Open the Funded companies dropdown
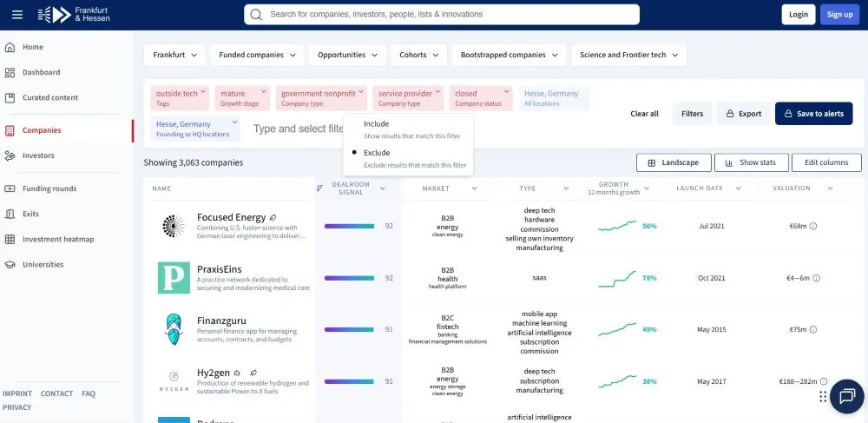 point(257,56)
